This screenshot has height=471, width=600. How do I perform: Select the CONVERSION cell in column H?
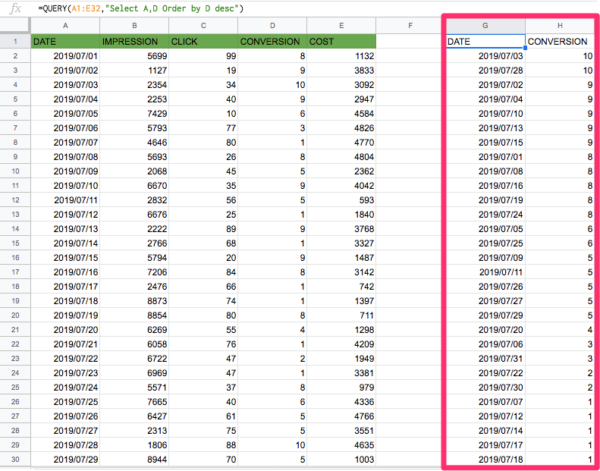560,41
